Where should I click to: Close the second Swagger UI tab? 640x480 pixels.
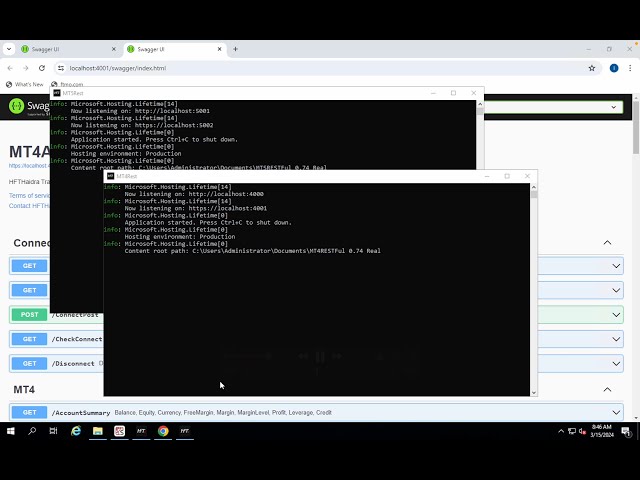pyautogui.click(x=220, y=49)
